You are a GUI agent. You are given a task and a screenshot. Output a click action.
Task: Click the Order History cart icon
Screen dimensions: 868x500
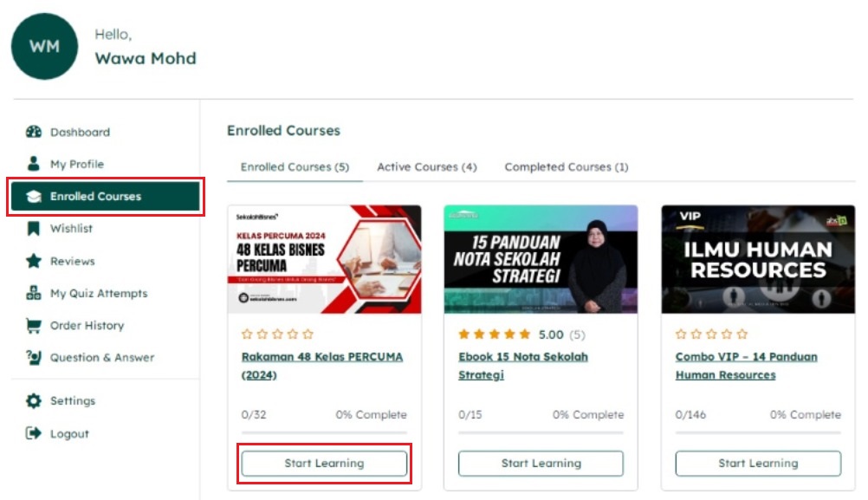pyautogui.click(x=34, y=326)
